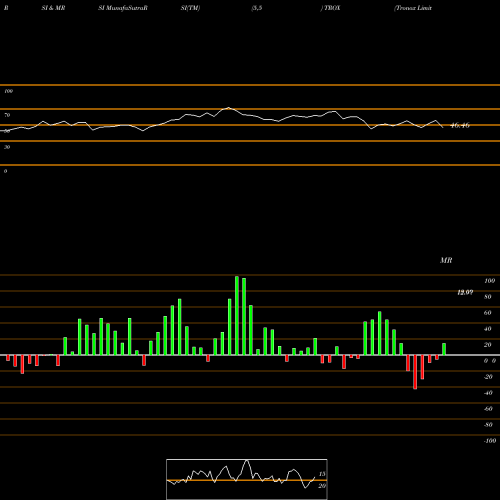Click the 'Tronox Limit' company name text
The width and height of the screenshot is (500, 500).
pyautogui.click(x=413, y=8)
